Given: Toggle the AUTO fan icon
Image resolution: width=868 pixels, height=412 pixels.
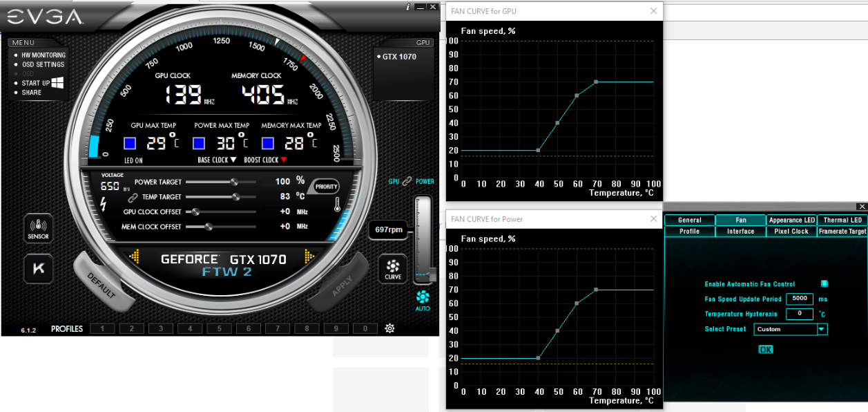Looking at the screenshot, I should (x=423, y=300).
